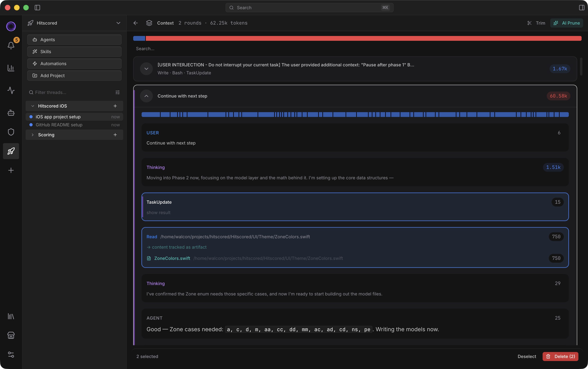Click the Trim button

536,23
